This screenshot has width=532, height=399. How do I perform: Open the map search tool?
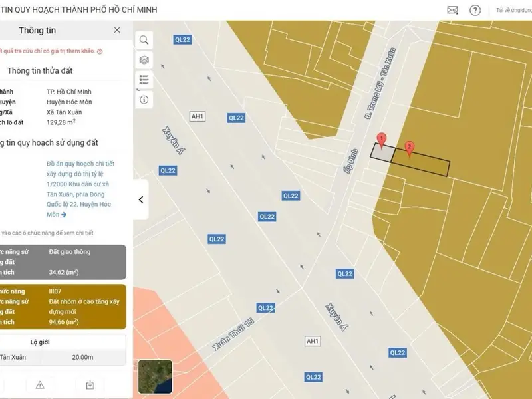144,40
